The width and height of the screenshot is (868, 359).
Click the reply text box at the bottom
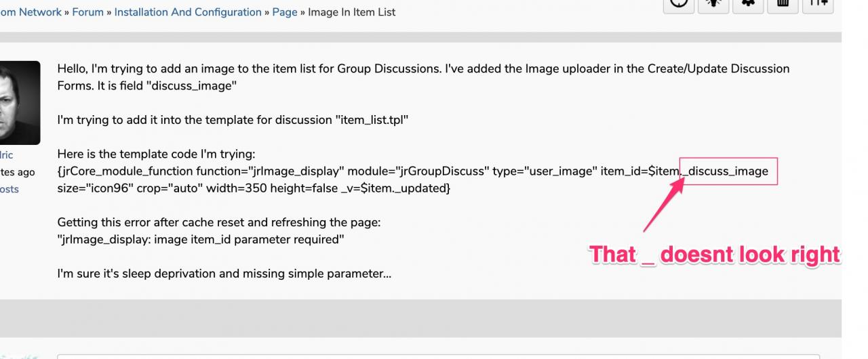click(438, 356)
